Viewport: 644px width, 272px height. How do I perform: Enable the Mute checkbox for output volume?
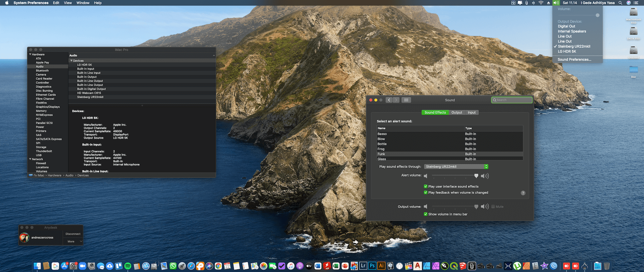point(493,207)
